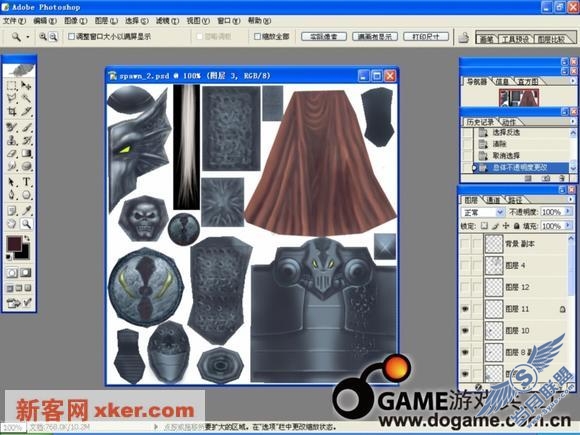Show the 背景 副本 layer visibility
The width and height of the screenshot is (580, 435).
pos(465,244)
